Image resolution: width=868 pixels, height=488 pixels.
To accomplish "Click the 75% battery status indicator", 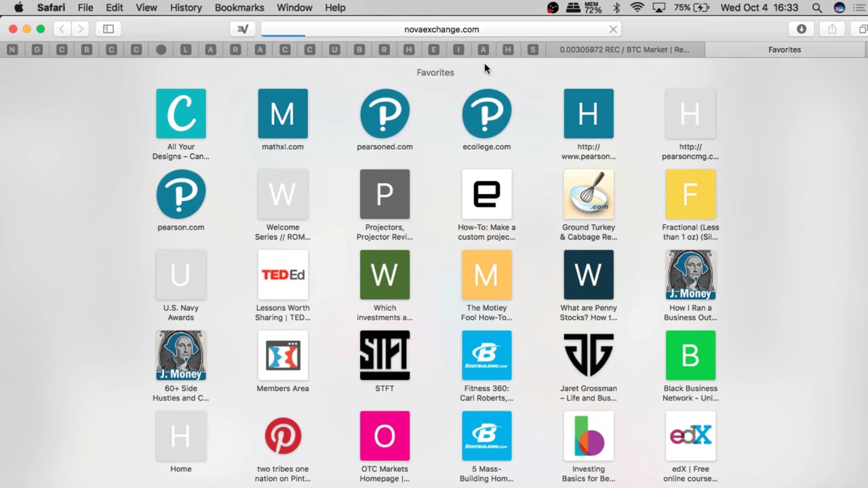I will [692, 7].
